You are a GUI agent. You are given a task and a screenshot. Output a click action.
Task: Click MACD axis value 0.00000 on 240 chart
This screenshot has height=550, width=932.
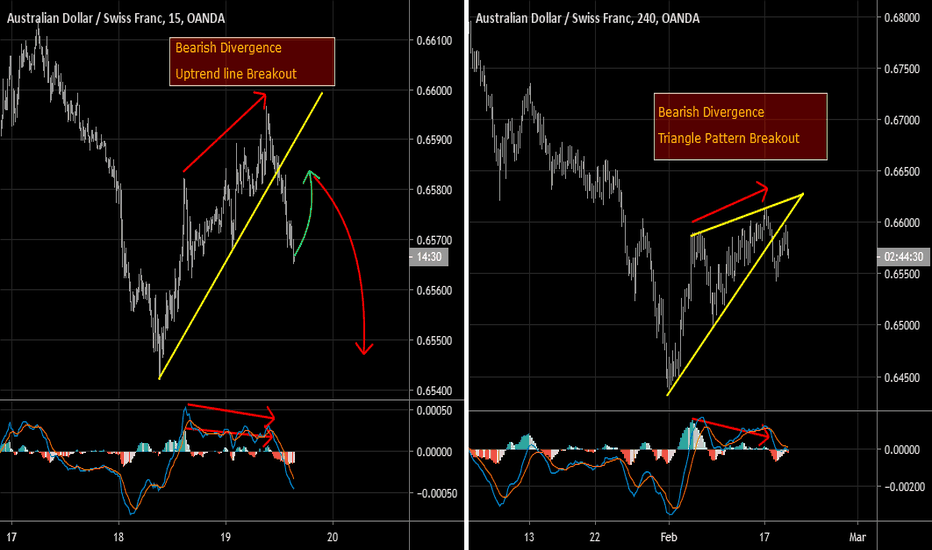[x=902, y=450]
